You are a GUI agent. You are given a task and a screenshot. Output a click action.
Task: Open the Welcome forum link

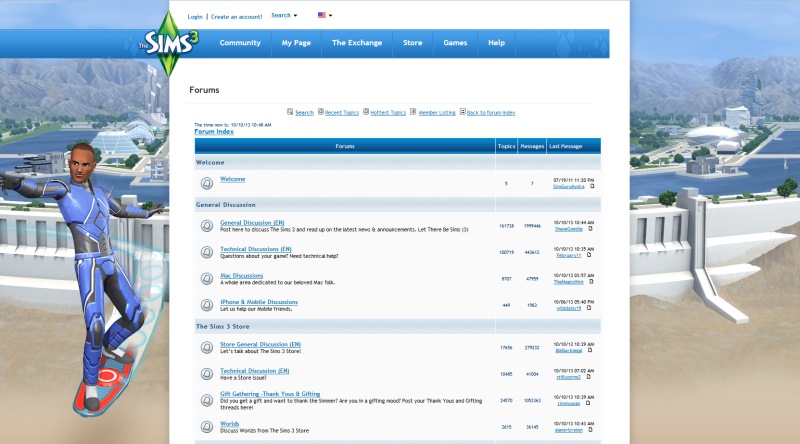pos(233,179)
